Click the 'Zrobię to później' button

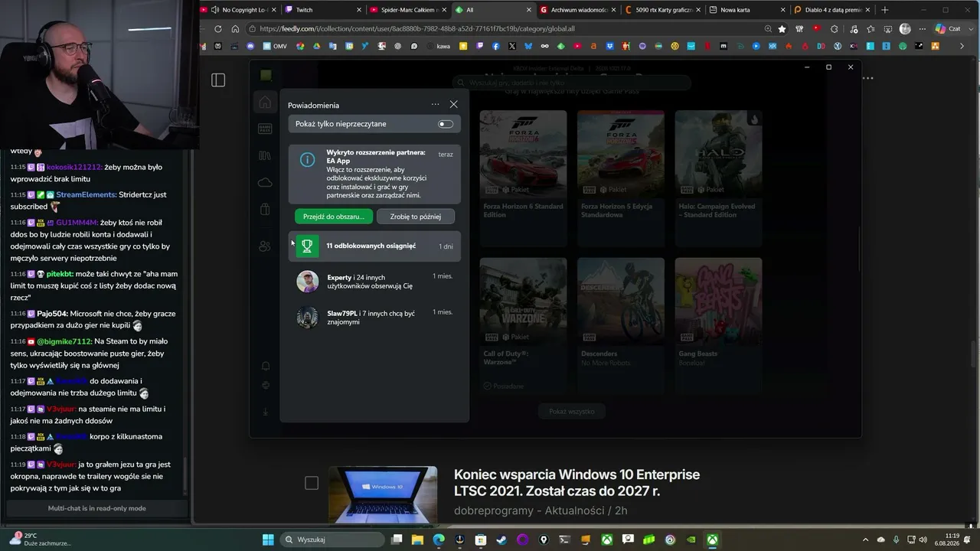click(x=416, y=217)
